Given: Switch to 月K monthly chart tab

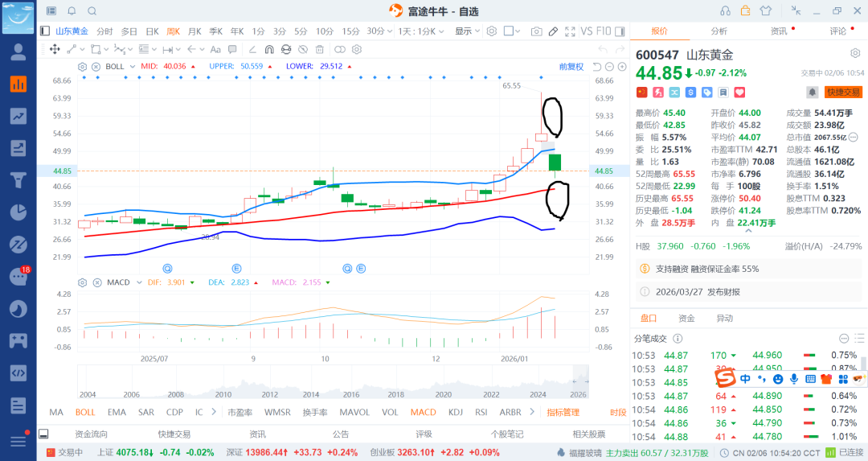Looking at the screenshot, I should [194, 31].
